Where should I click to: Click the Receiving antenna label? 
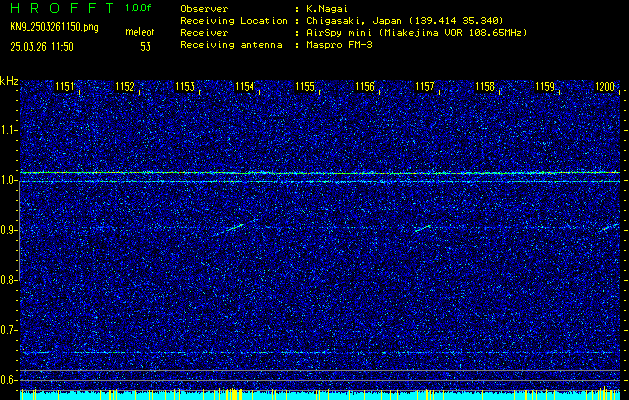click(x=231, y=45)
